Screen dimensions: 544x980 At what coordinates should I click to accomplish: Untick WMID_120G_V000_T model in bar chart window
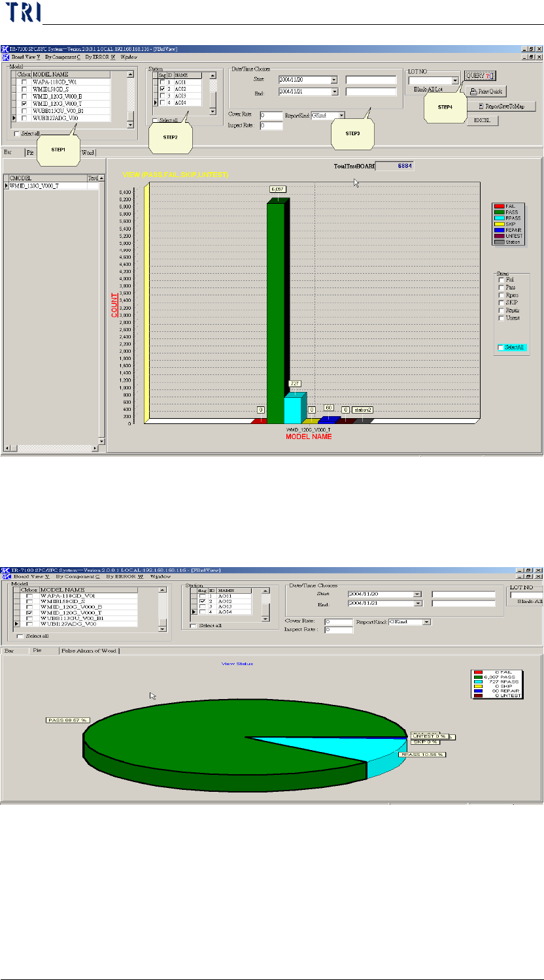24,103
